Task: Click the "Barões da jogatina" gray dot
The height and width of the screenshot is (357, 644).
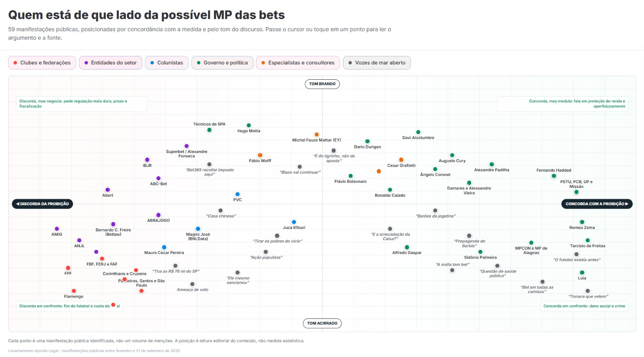Action: 435,210
